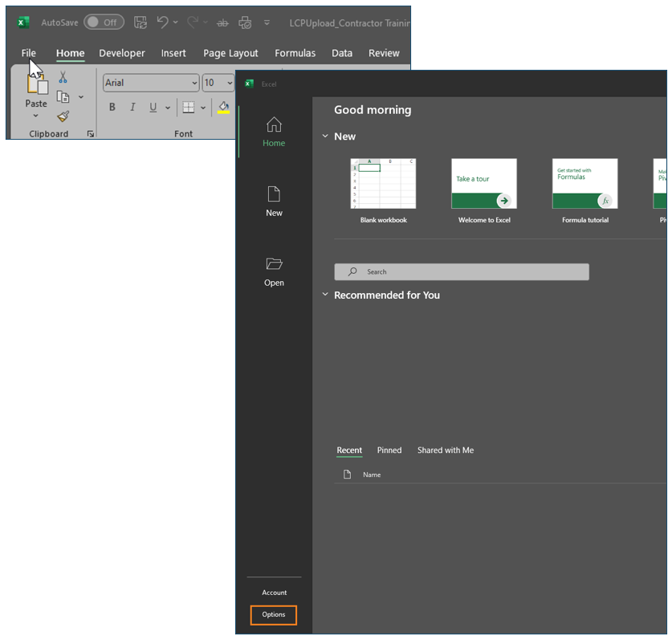Open the Undo history dropdown
The width and height of the screenshot is (672, 640).
[176, 22]
